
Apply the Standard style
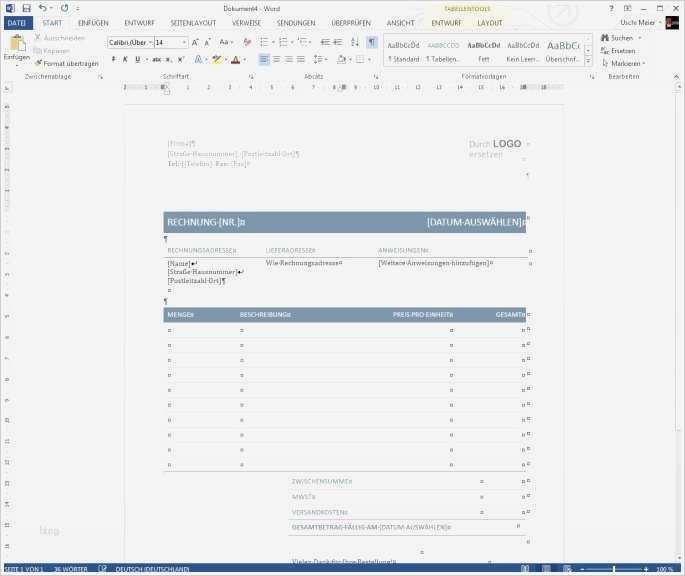(403, 52)
